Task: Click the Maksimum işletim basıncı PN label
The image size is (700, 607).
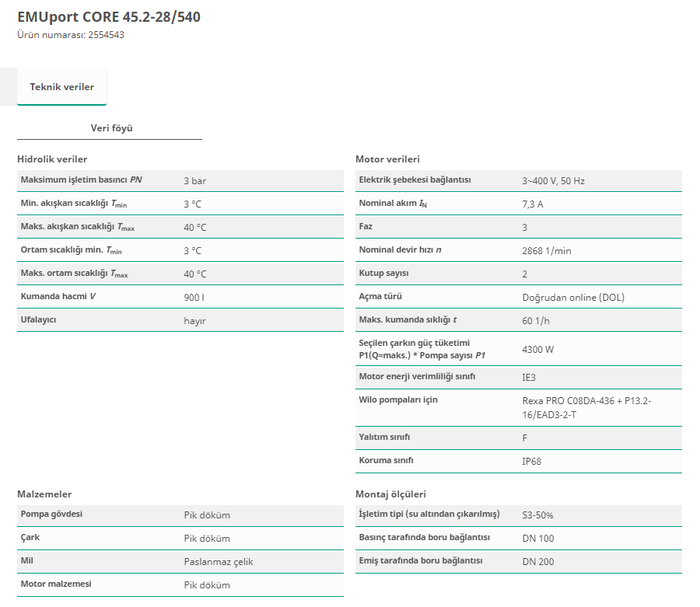Action: [x=81, y=180]
